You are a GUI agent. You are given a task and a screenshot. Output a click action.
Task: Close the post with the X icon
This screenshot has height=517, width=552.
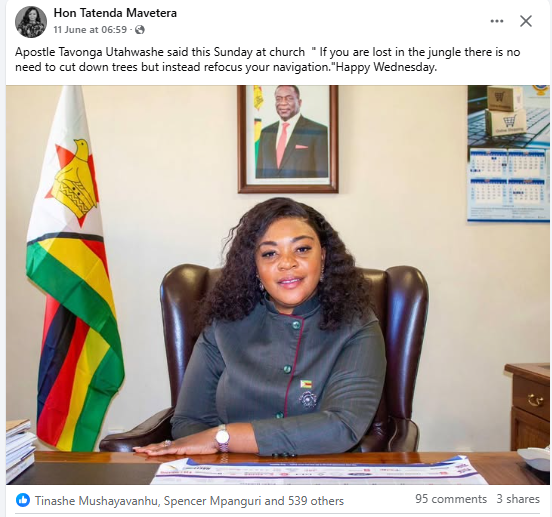point(526,21)
